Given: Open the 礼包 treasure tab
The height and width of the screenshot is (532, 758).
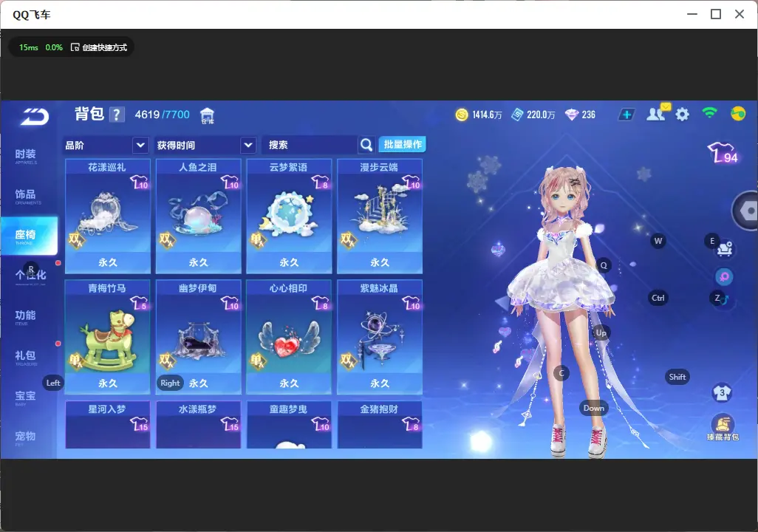Looking at the screenshot, I should tap(26, 357).
